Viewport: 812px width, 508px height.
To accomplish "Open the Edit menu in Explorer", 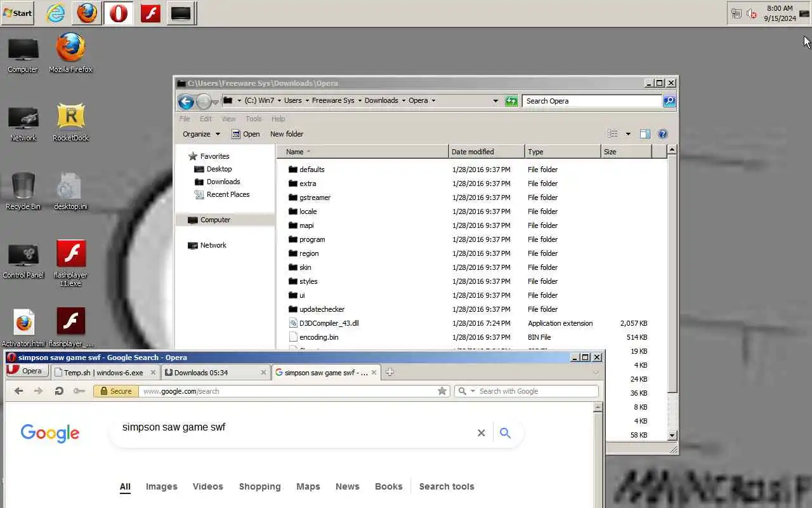I will coord(206,119).
